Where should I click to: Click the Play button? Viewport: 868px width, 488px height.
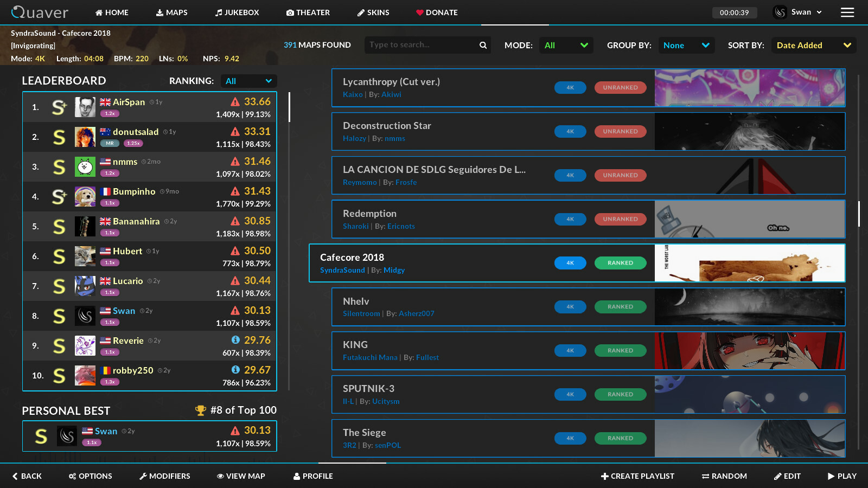pyautogui.click(x=842, y=476)
